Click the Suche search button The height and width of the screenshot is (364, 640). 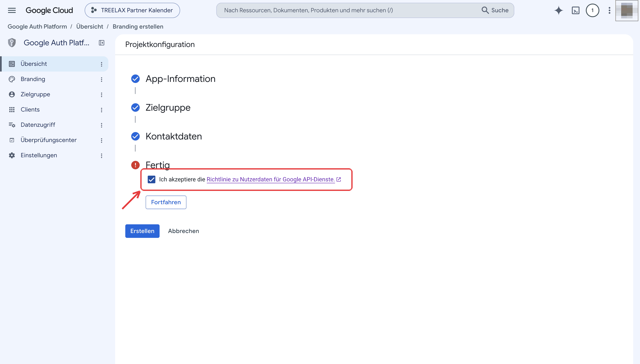coord(495,10)
